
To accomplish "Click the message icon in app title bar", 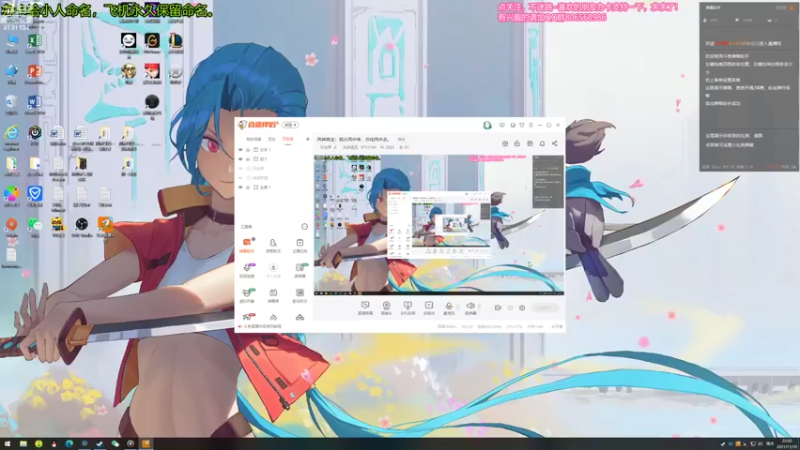I will (502, 125).
